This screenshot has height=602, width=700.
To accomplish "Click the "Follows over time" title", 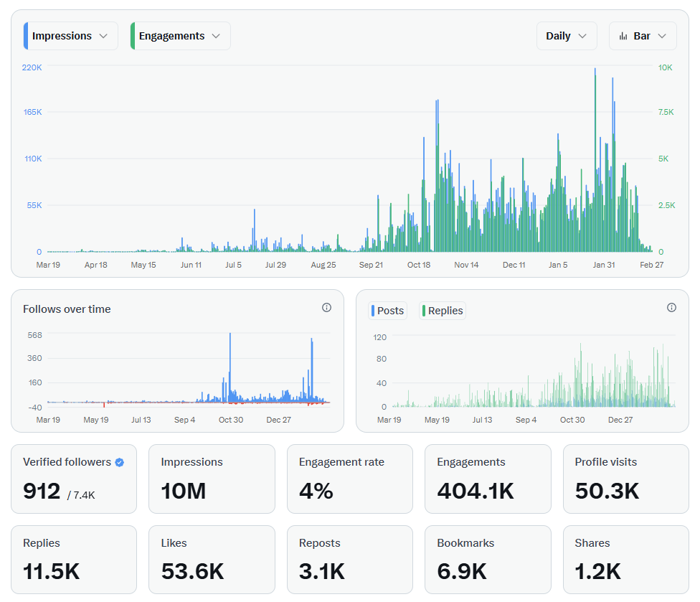I will (67, 309).
